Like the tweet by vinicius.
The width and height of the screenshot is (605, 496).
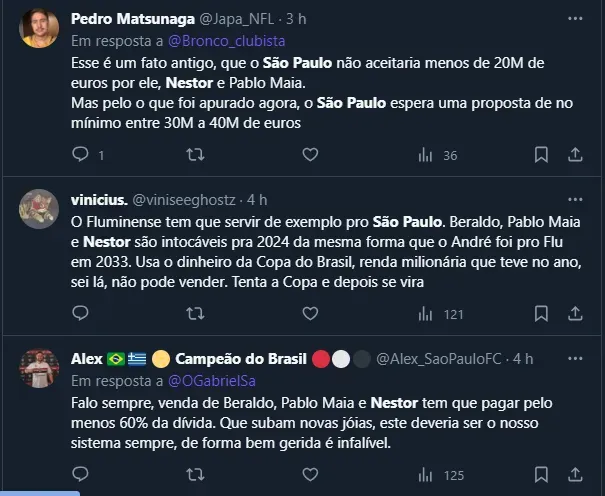point(310,314)
